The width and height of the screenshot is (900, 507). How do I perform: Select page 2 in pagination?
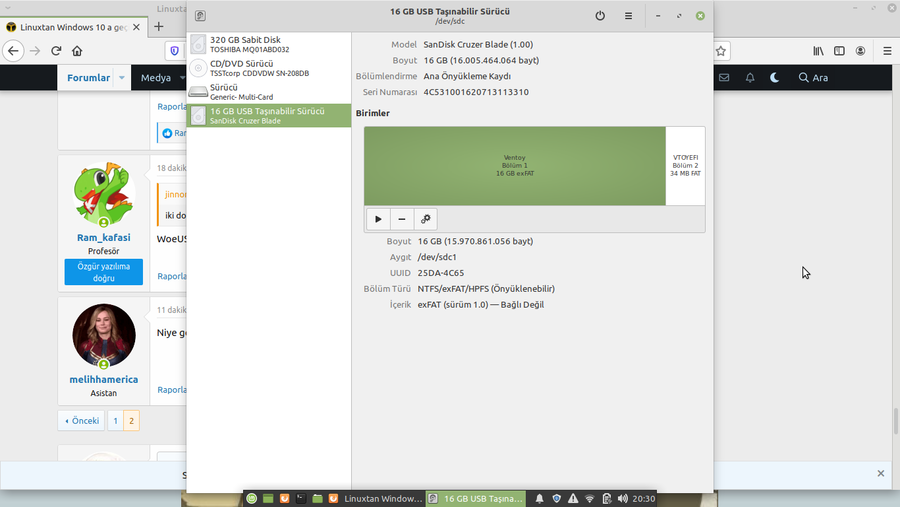pyautogui.click(x=131, y=420)
